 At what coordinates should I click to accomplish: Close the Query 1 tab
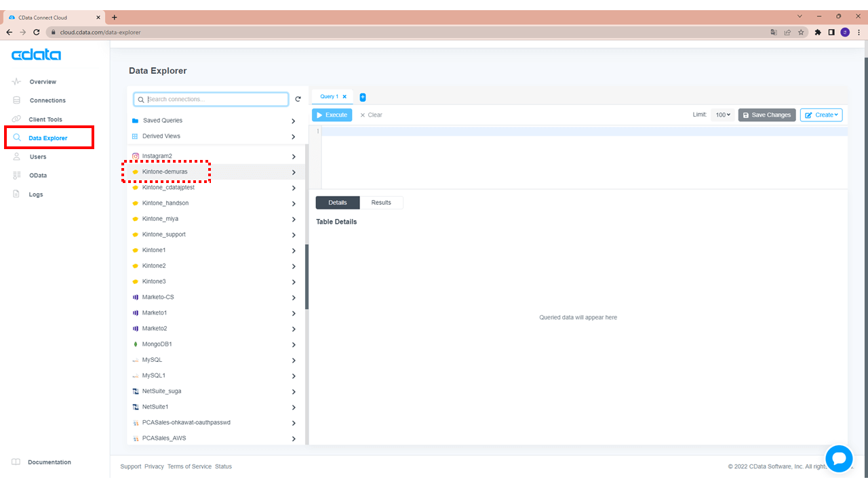pyautogui.click(x=344, y=97)
